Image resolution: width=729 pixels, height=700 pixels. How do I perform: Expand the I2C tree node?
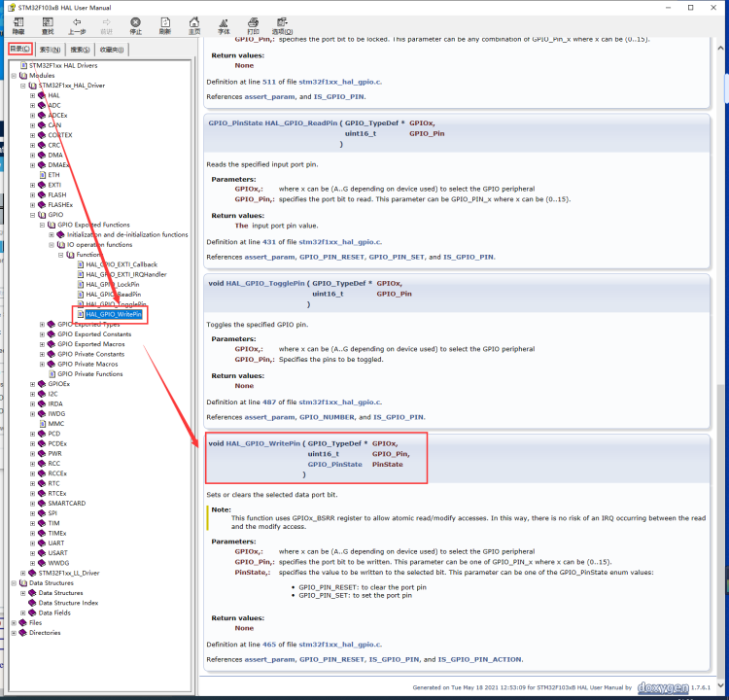32,394
